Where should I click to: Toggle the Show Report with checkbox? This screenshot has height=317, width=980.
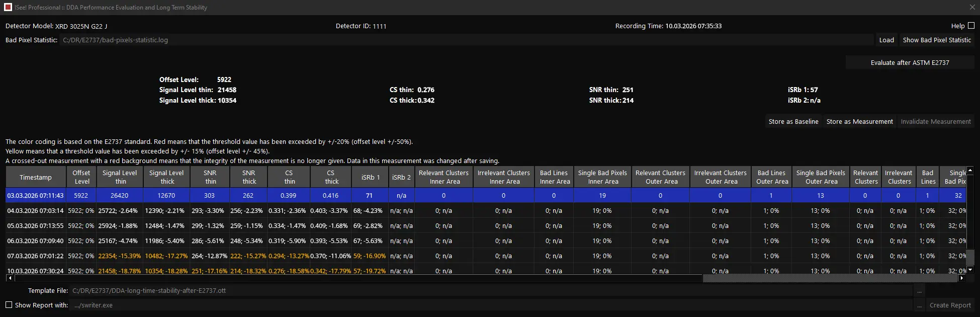[9, 305]
